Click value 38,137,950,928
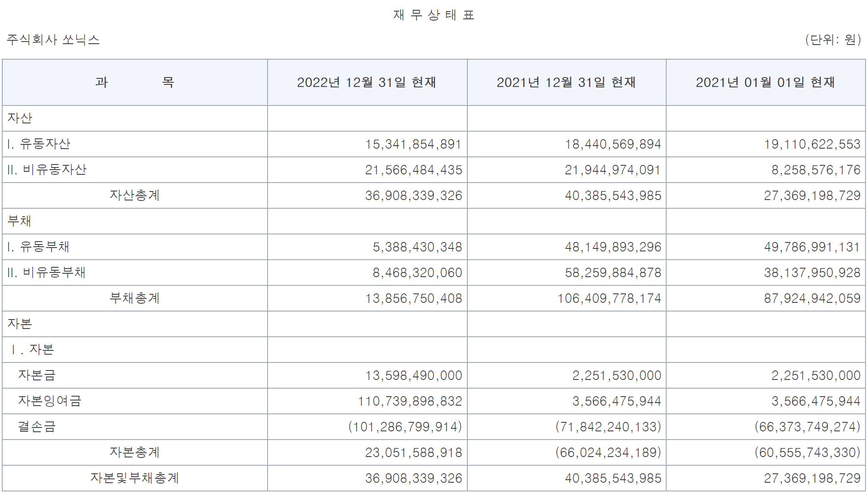868x502 pixels. click(812, 273)
